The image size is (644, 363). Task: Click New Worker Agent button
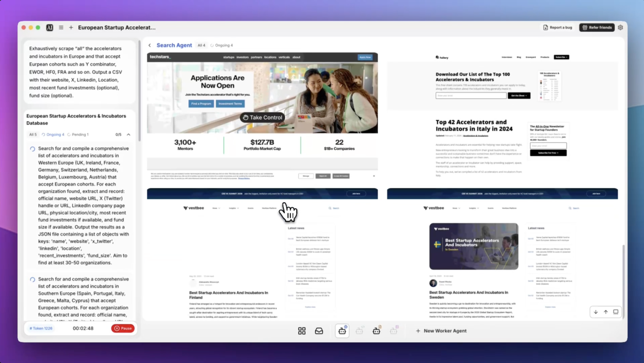(441, 331)
